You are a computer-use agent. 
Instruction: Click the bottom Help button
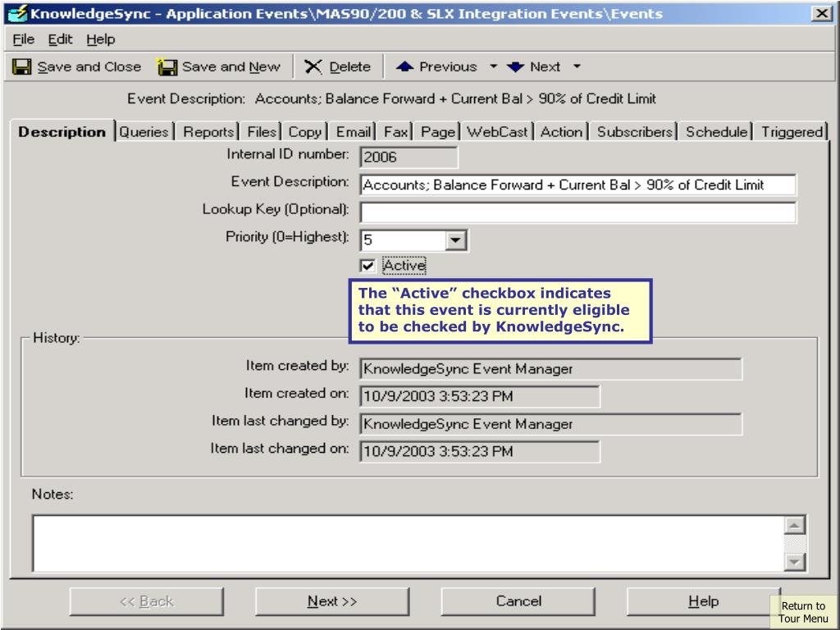[703, 601]
